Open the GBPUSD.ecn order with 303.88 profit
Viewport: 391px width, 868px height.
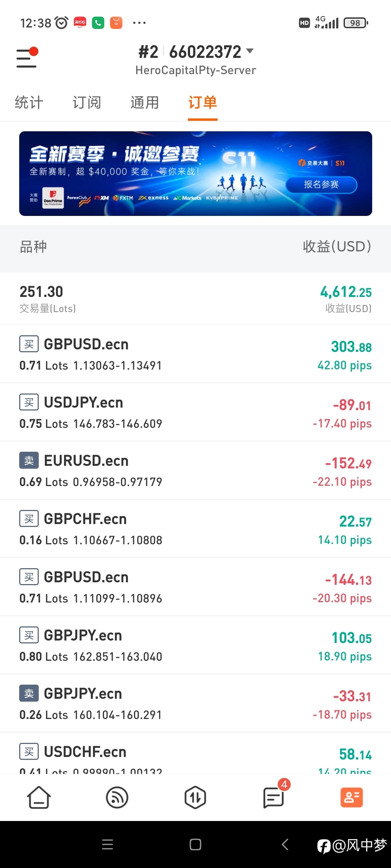point(195,354)
